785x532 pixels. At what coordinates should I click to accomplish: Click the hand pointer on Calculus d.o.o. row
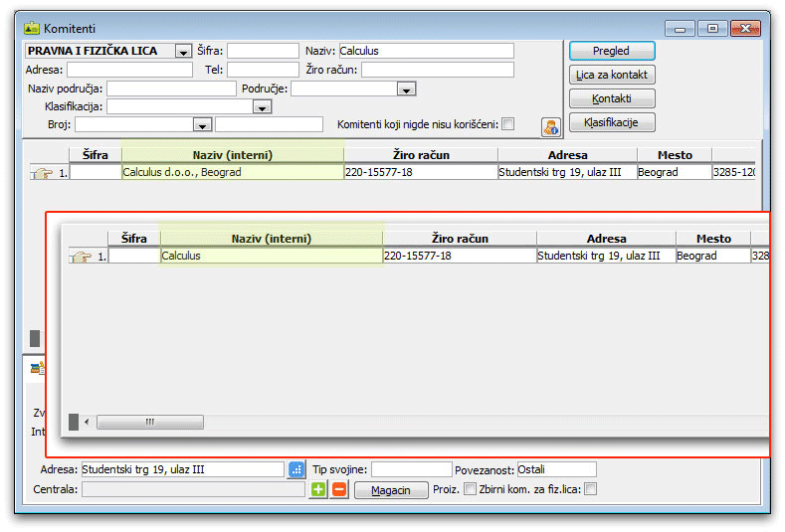[42, 173]
